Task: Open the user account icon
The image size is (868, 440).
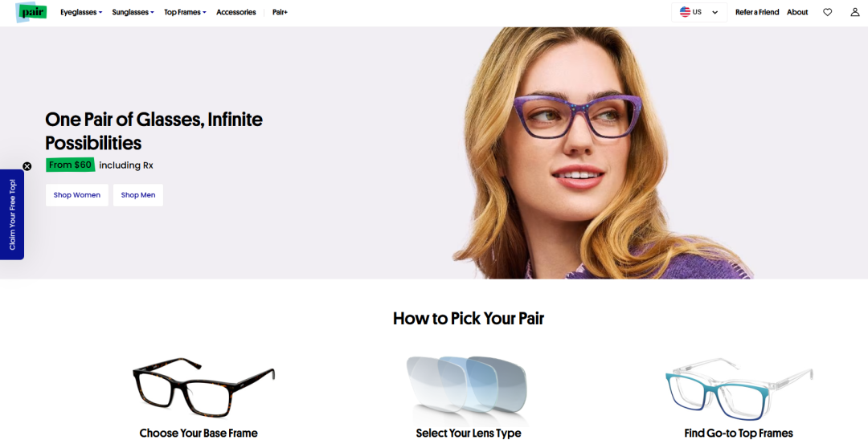Action: (x=854, y=12)
